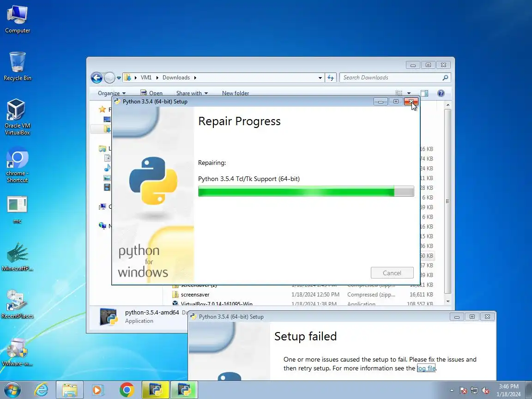Click the green repair progress bar

[306, 191]
